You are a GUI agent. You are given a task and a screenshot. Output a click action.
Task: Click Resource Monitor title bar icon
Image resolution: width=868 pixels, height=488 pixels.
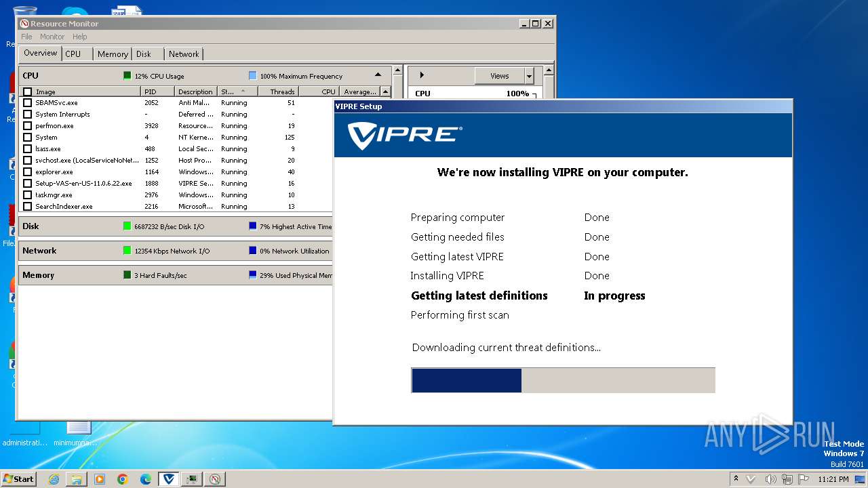tap(24, 24)
